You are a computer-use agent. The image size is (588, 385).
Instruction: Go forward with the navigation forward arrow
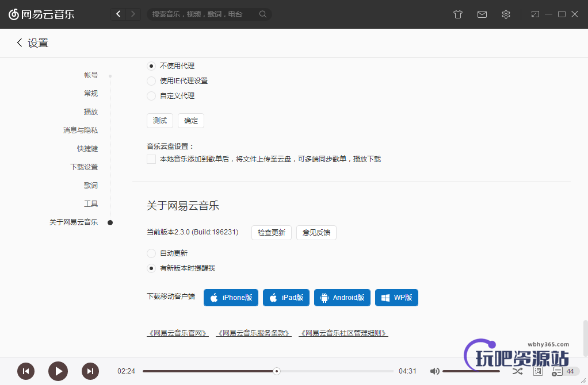pyautogui.click(x=133, y=14)
